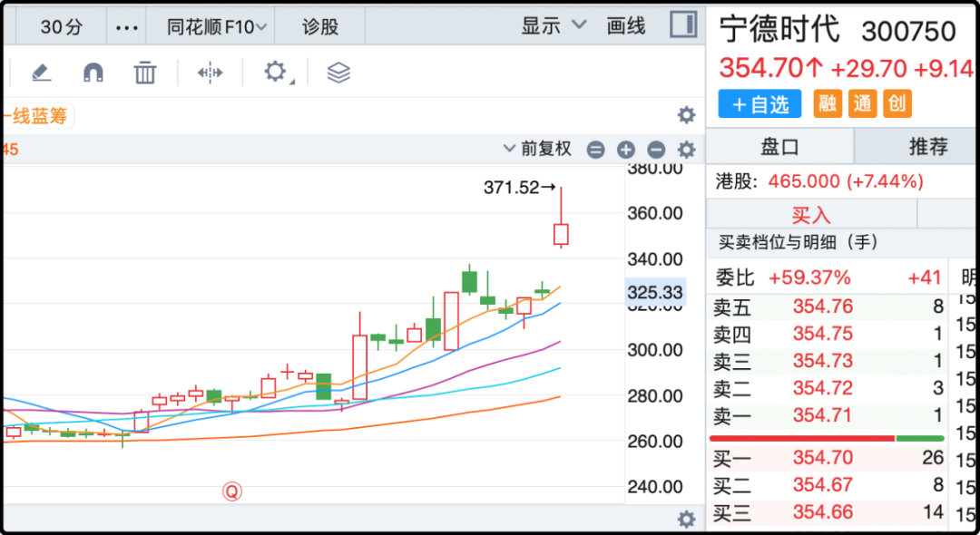Open the drawing settings gear in toolbar
The height and width of the screenshot is (535, 980).
[276, 73]
